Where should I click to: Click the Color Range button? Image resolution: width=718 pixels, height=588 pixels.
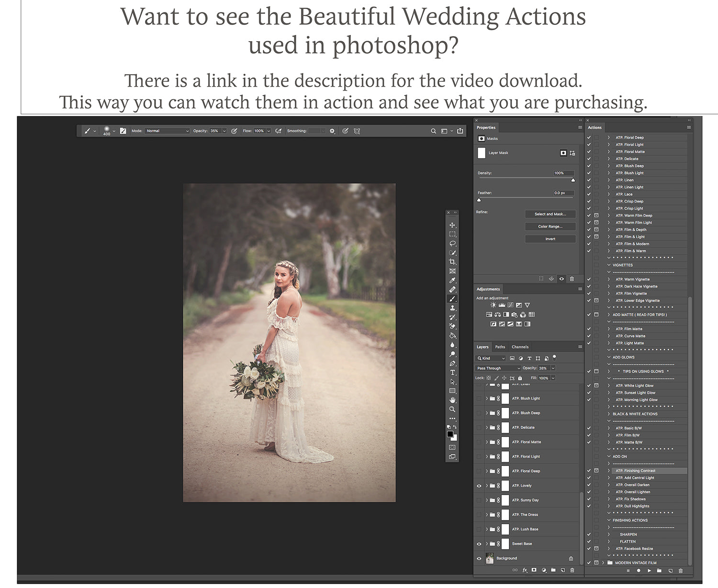[x=550, y=226]
